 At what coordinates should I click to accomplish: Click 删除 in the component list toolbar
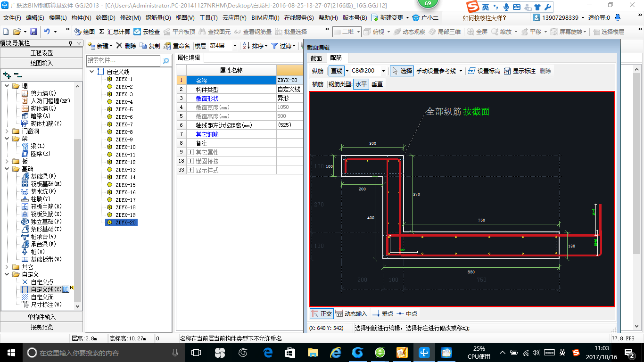point(126,46)
